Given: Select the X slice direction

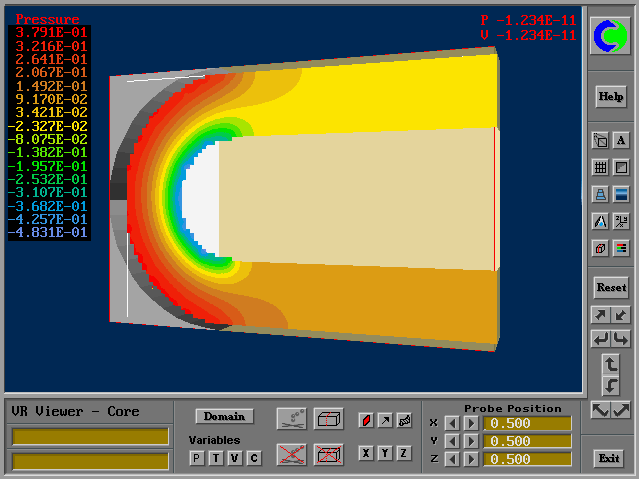Looking at the screenshot, I should [365, 453].
